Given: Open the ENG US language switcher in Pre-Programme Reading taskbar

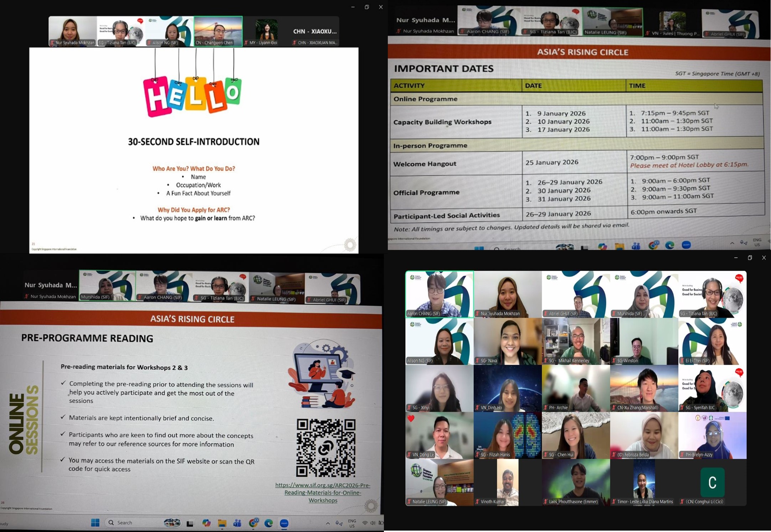Looking at the screenshot, I should (352, 523).
